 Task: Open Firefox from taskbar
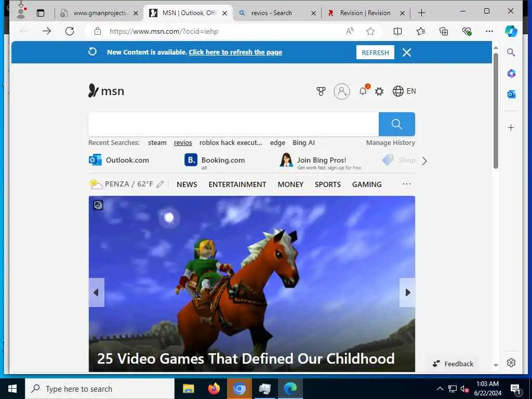click(x=214, y=389)
